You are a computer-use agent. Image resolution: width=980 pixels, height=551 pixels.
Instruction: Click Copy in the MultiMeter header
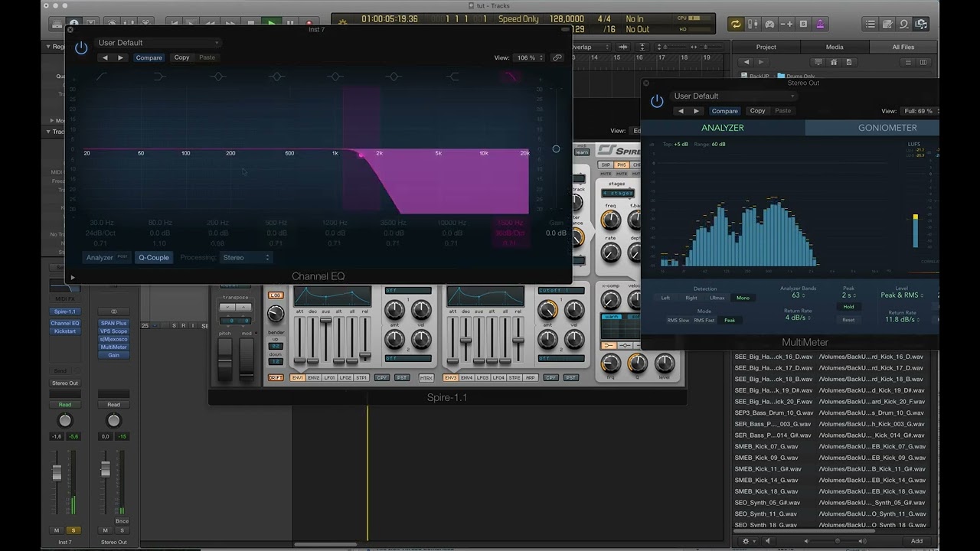[757, 111]
